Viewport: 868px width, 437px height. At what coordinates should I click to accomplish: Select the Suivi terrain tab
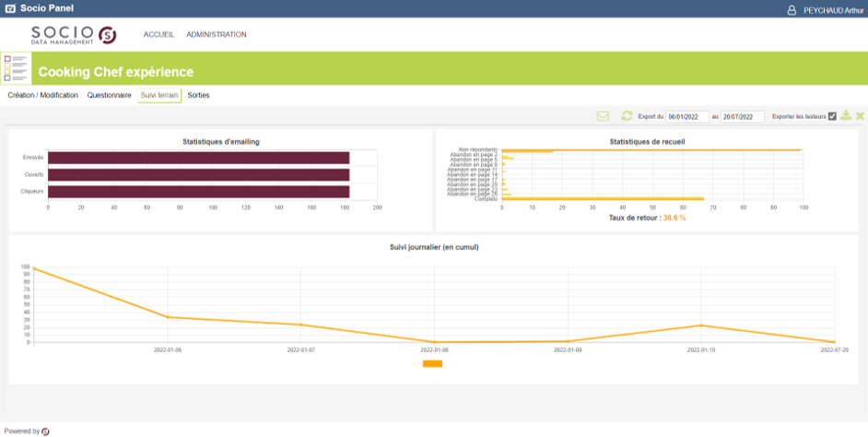(x=159, y=95)
